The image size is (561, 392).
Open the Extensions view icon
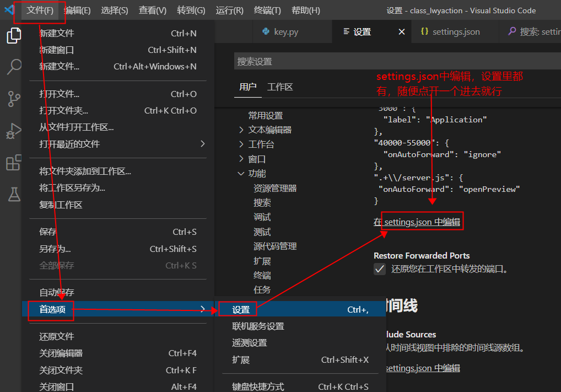click(14, 163)
